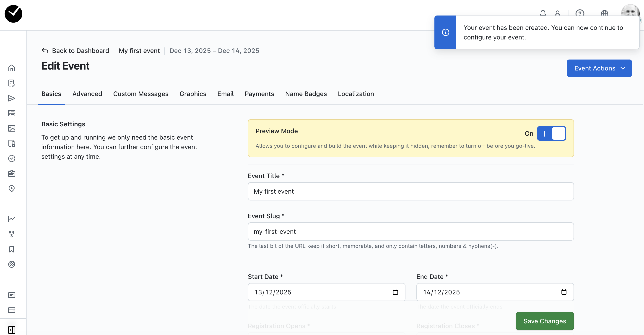Click the image gallery sidebar icon
644x335 pixels.
coord(11,128)
